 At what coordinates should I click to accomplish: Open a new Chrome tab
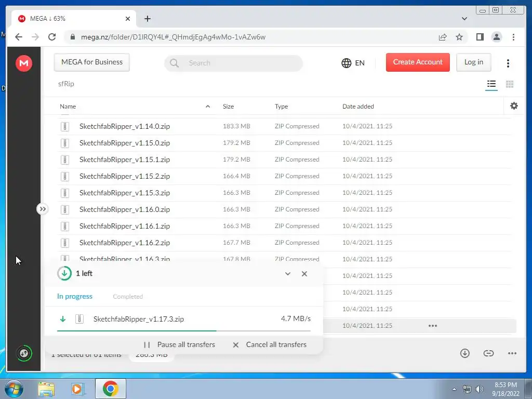click(x=147, y=19)
